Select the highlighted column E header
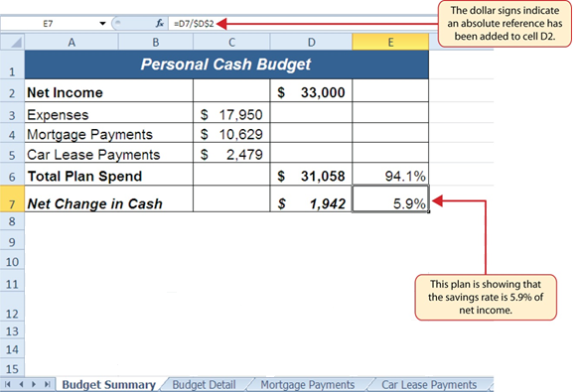580x392 pixels. [x=390, y=42]
